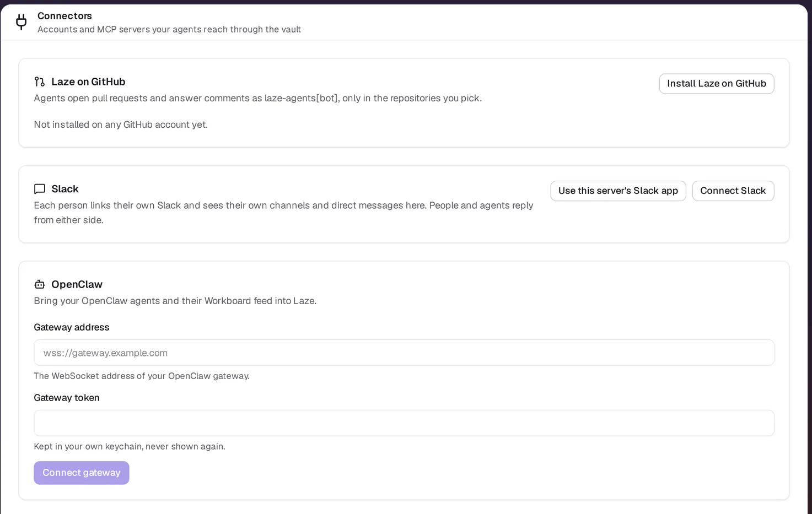Click the Connect gateway button
812x514 pixels.
[82, 473]
